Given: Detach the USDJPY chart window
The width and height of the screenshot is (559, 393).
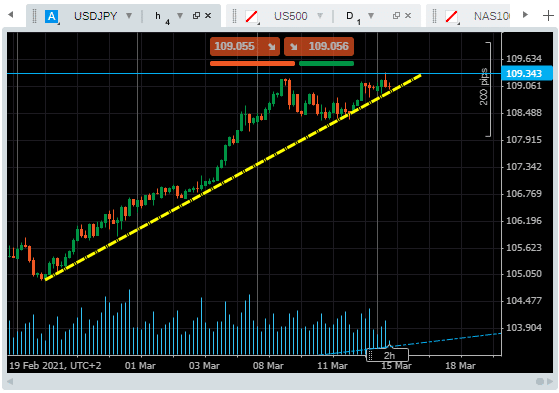Looking at the screenshot, I should click(196, 16).
